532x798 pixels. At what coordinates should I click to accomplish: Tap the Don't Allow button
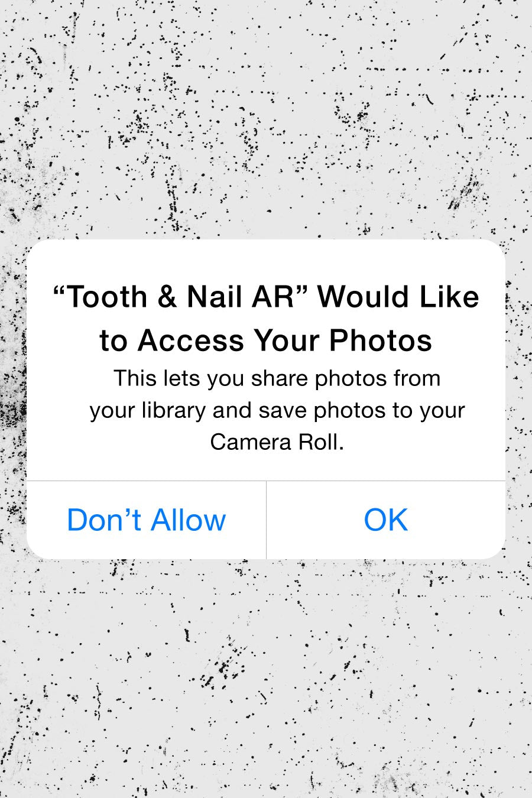click(x=146, y=520)
